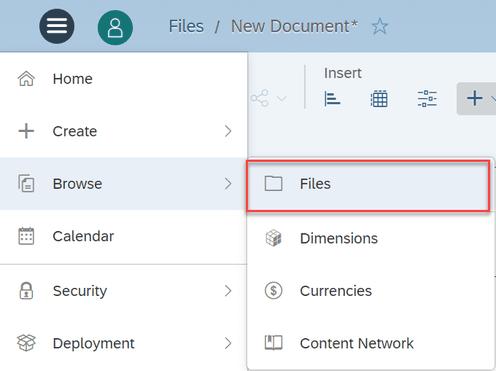Insert a chart using bar chart icon
Viewport: 496px width, 371px height.
click(x=332, y=99)
